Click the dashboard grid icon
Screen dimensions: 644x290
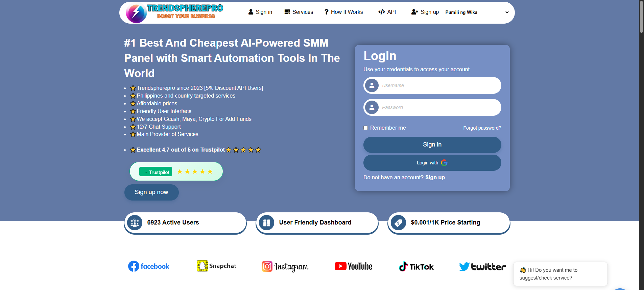(x=267, y=223)
